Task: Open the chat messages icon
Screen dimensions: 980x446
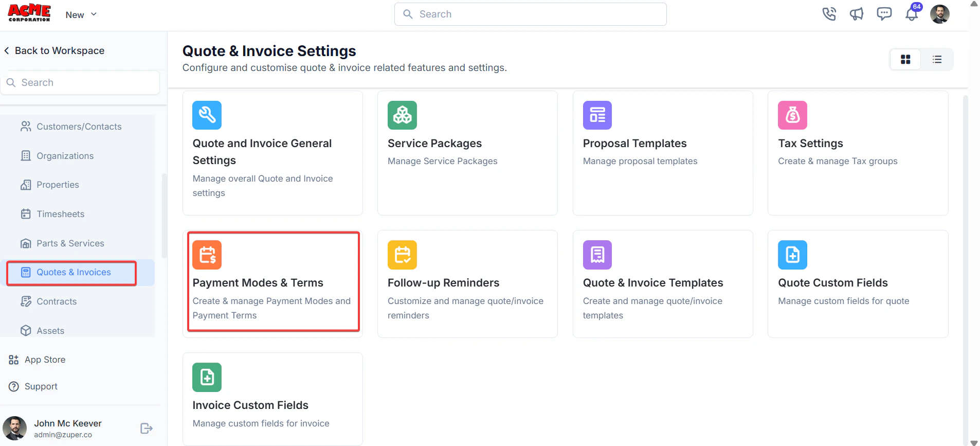Action: pos(884,14)
